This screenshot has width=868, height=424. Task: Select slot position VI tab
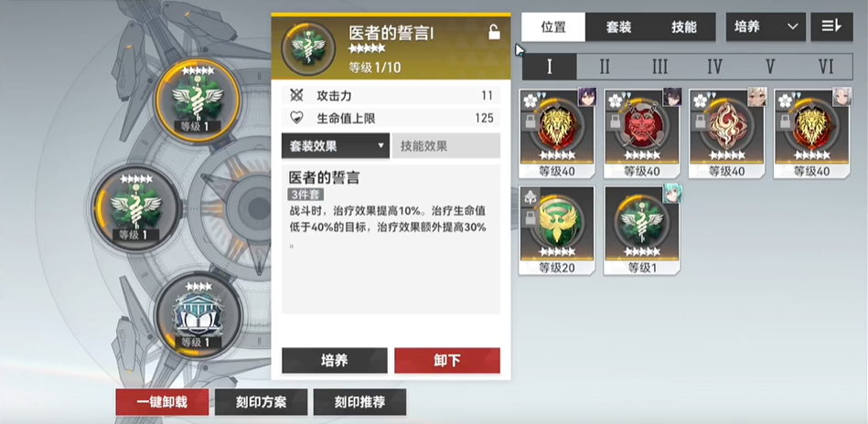coord(825,67)
